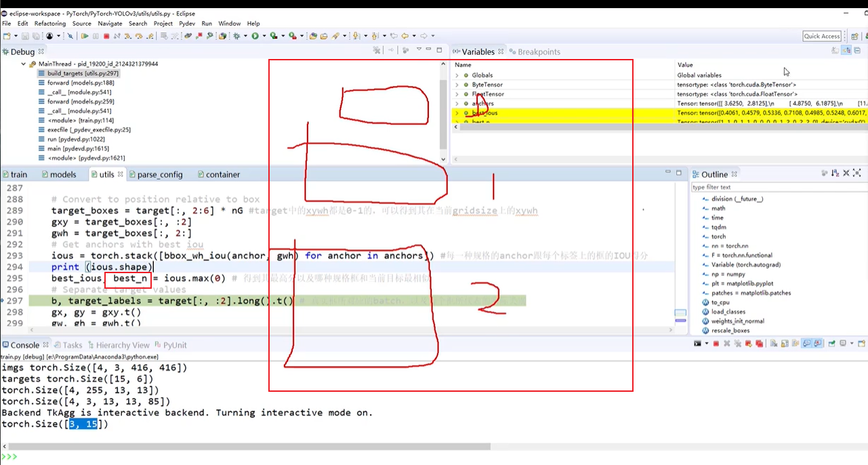Open the Pydev menu
Image resolution: width=868 pixels, height=465 pixels.
(x=187, y=23)
